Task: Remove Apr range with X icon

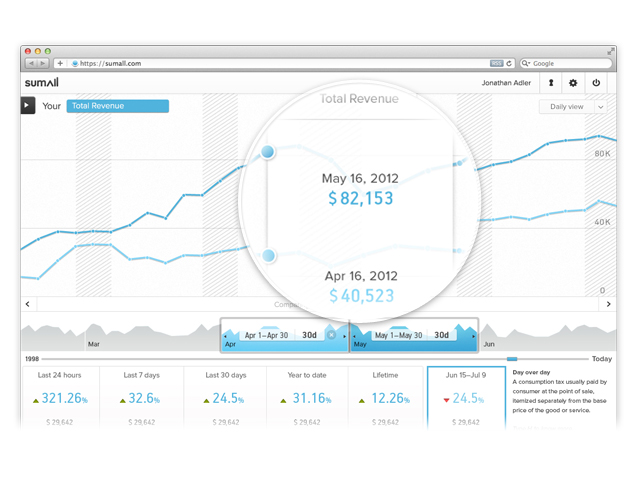Action: click(x=331, y=335)
